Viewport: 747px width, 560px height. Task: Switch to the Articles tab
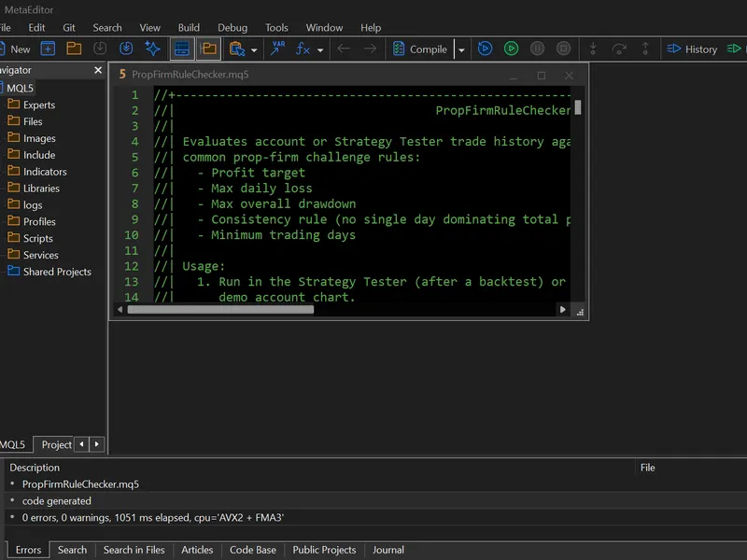[197, 550]
